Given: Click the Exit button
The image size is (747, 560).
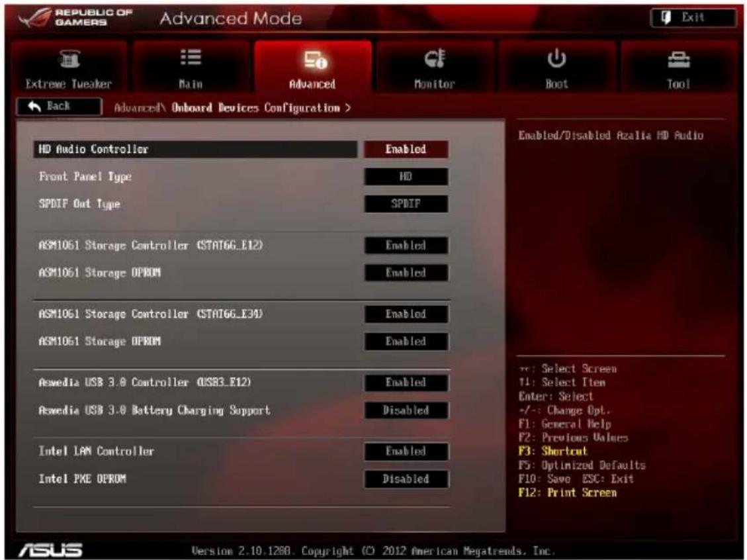Looking at the screenshot, I should [693, 18].
